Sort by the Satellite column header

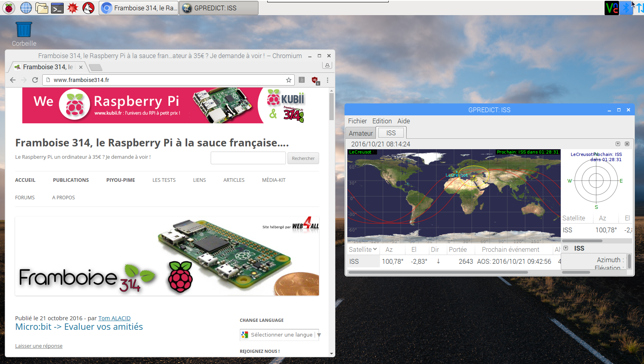click(x=363, y=249)
